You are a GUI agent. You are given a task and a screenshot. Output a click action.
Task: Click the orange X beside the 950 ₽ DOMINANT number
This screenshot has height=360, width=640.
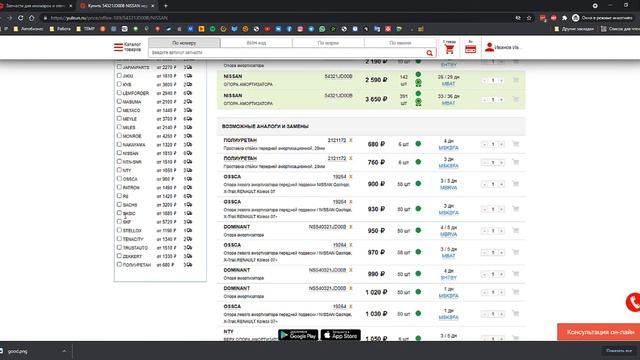351,227
